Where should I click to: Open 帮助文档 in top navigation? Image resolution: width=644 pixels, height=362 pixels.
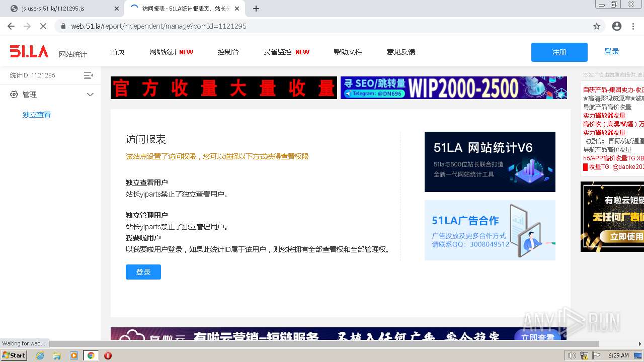pyautogui.click(x=348, y=52)
